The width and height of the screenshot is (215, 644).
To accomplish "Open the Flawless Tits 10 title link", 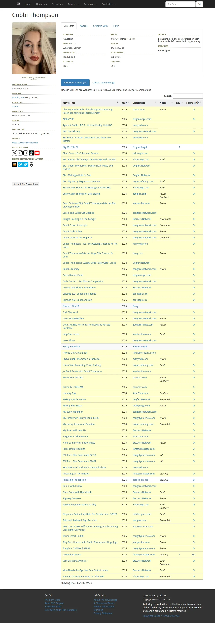I will point(71,306).
